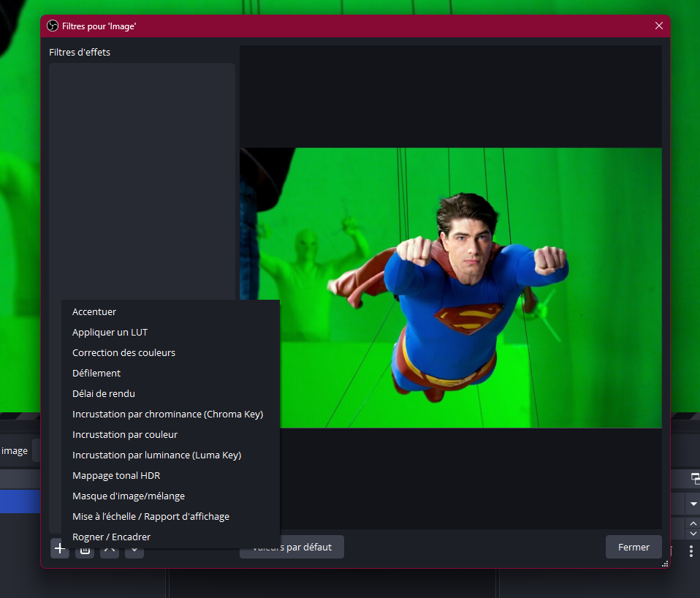
Task: Select Incrustation par couleur
Action: (x=170, y=435)
